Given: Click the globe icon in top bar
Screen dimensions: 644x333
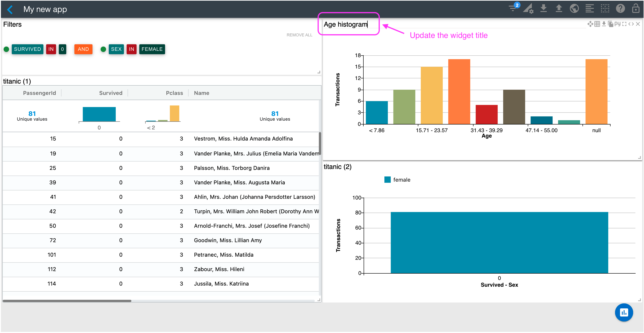Looking at the screenshot, I should tap(574, 9).
